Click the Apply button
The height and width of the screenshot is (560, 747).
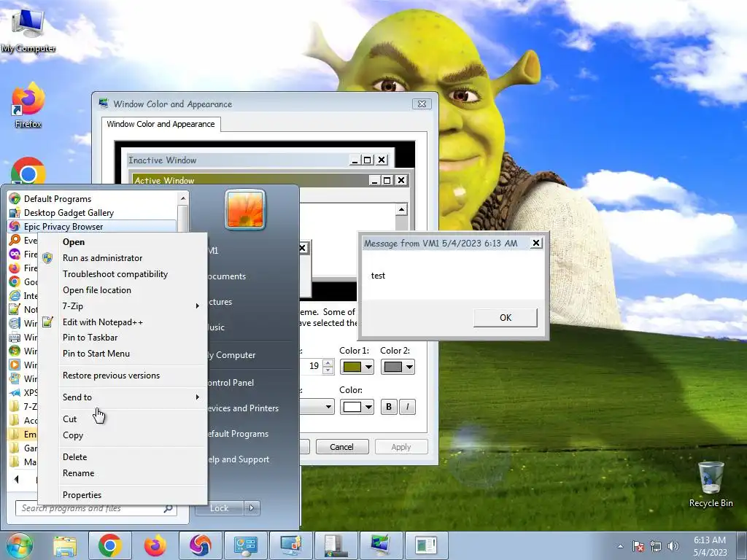[x=400, y=447]
